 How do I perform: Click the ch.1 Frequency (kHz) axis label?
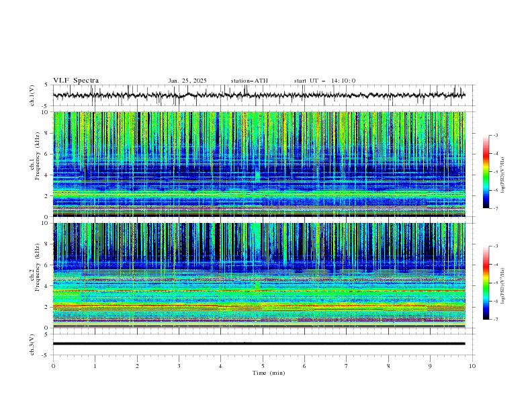(x=35, y=156)
